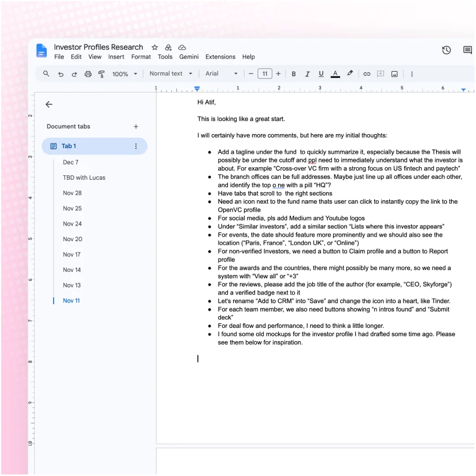Screen dimensions: 476x476
Task: Toggle Italic formatting
Action: tap(307, 74)
